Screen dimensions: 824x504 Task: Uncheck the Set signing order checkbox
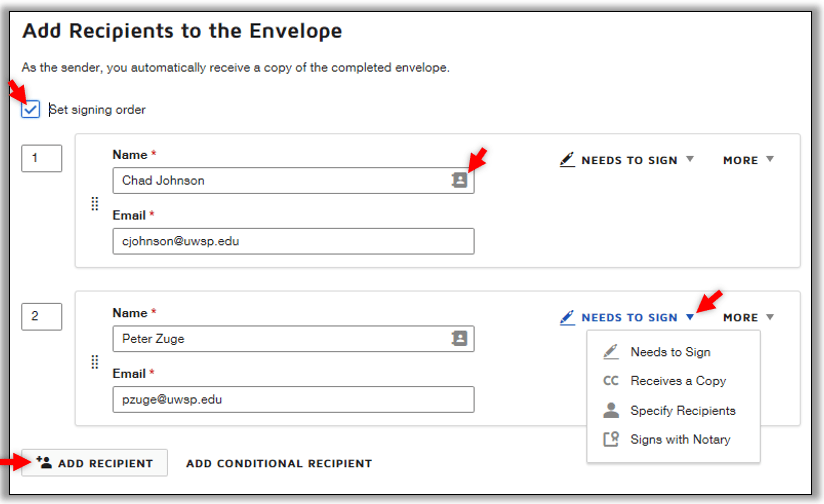(30, 109)
